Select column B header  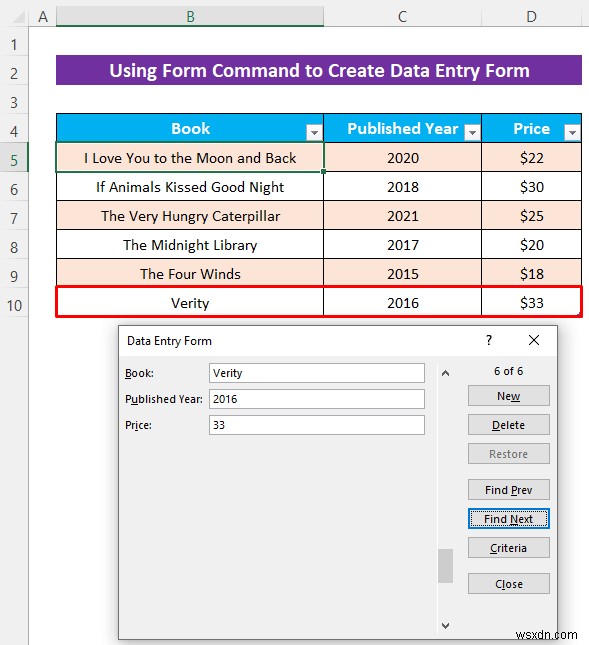[x=190, y=16]
